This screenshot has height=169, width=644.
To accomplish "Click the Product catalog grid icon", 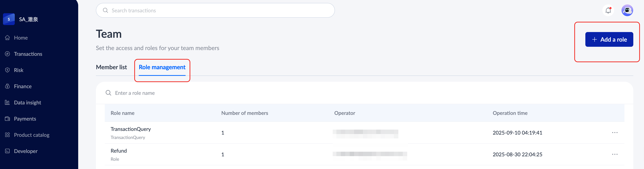I will 8,135.
